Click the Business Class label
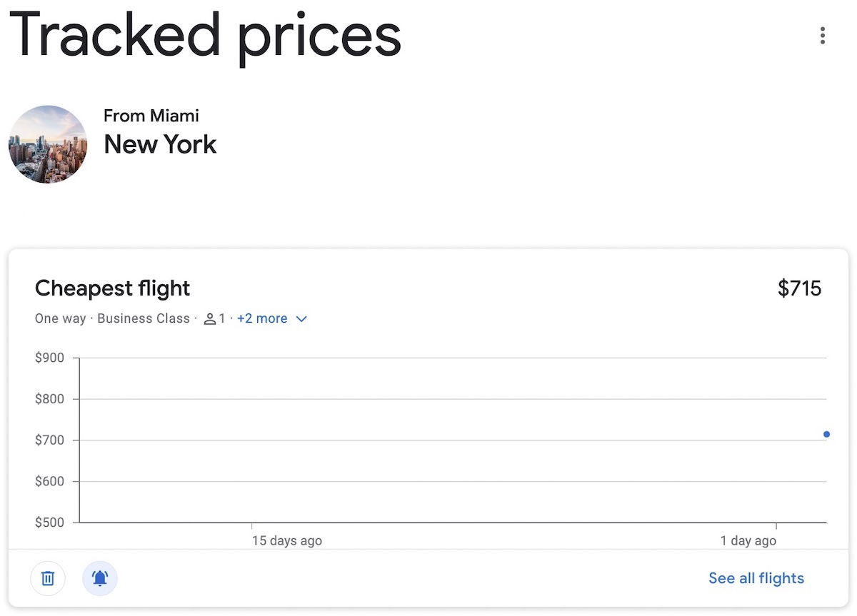 click(x=144, y=318)
